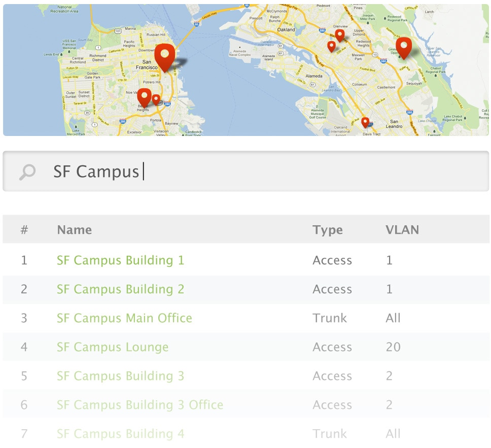Image resolution: width=491 pixels, height=448 pixels.
Task: Click the Type cell "Access" in row 5
Action: point(332,376)
